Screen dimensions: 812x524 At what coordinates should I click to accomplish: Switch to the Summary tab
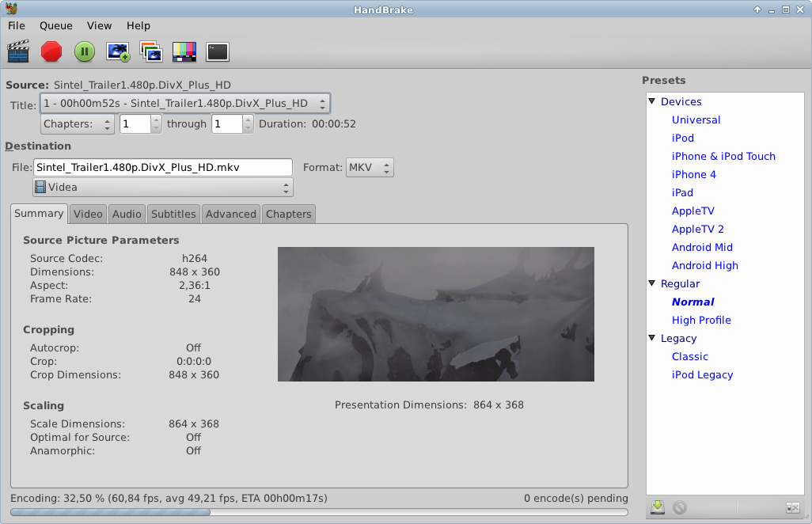tap(39, 214)
